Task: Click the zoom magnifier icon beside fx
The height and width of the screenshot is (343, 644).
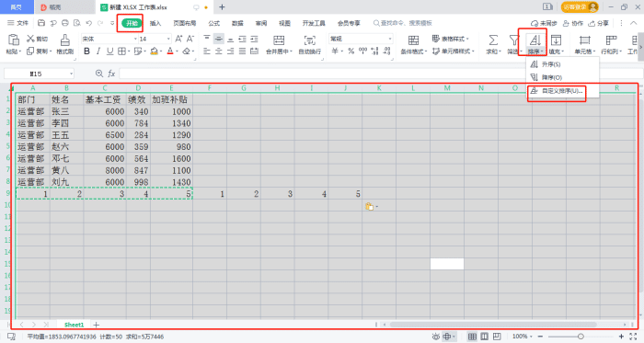Action: (x=99, y=74)
